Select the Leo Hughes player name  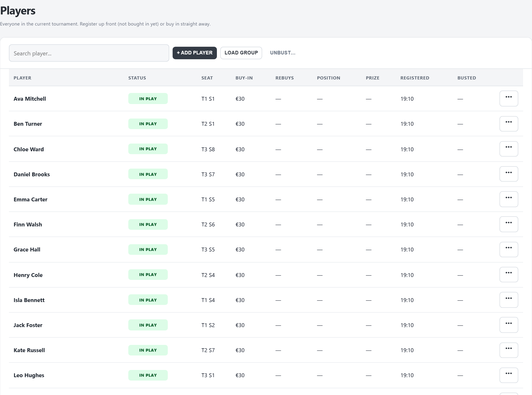coord(29,375)
